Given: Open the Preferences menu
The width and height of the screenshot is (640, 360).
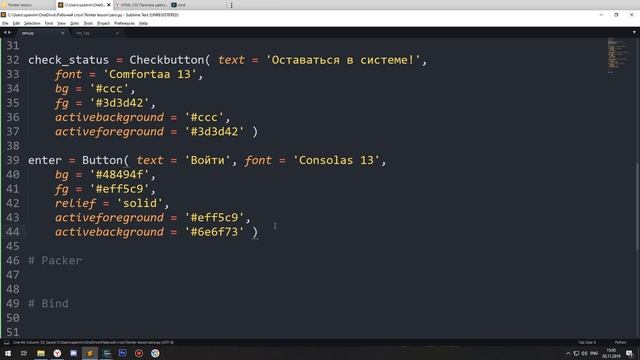Looking at the screenshot, I should [x=124, y=23].
